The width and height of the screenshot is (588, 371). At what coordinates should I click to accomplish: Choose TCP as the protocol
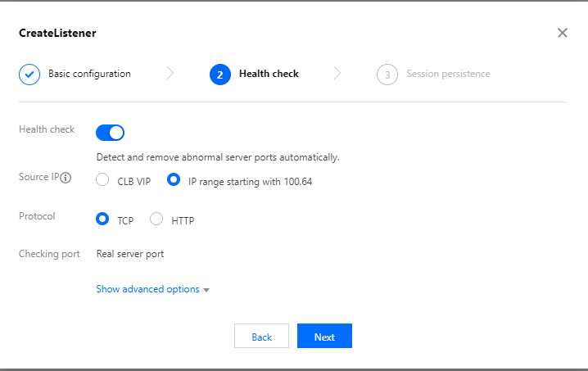103,219
